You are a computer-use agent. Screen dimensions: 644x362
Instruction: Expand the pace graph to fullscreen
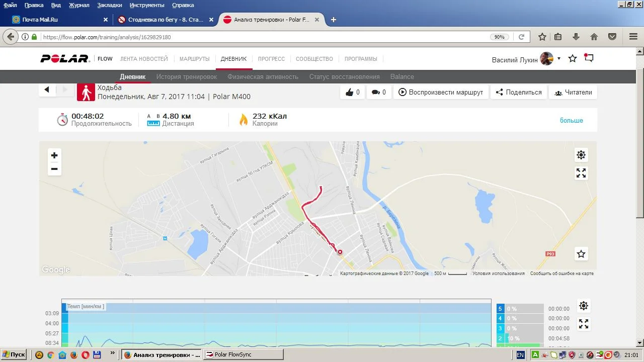coord(583,324)
